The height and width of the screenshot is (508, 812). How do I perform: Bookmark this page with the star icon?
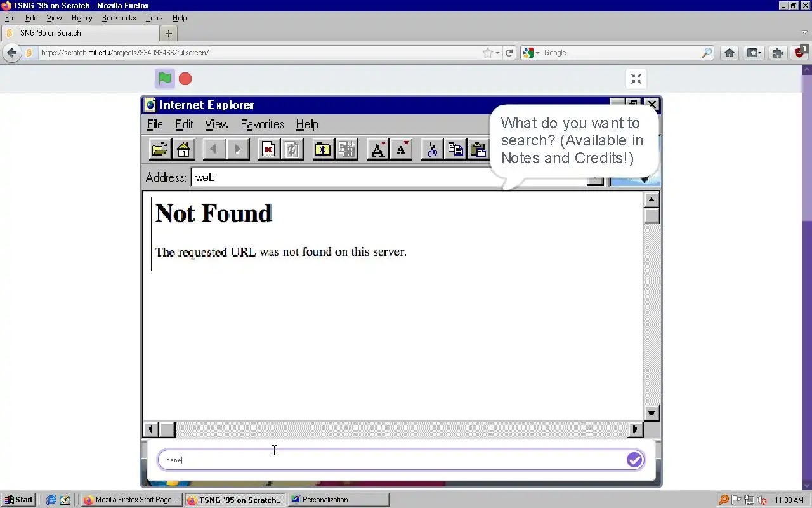487,53
